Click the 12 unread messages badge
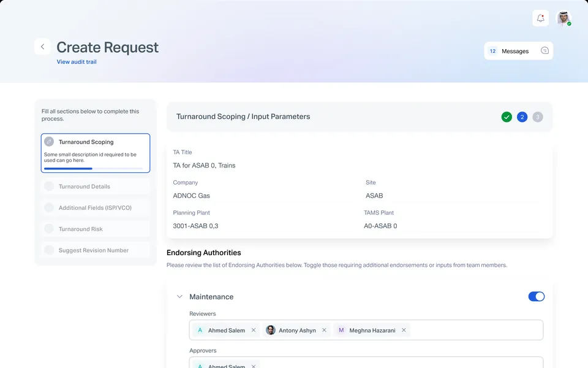The width and height of the screenshot is (588, 368). pyautogui.click(x=492, y=51)
